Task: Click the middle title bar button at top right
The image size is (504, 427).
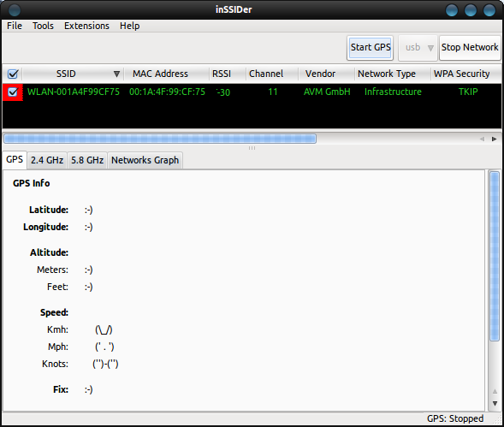Action: pos(471,10)
